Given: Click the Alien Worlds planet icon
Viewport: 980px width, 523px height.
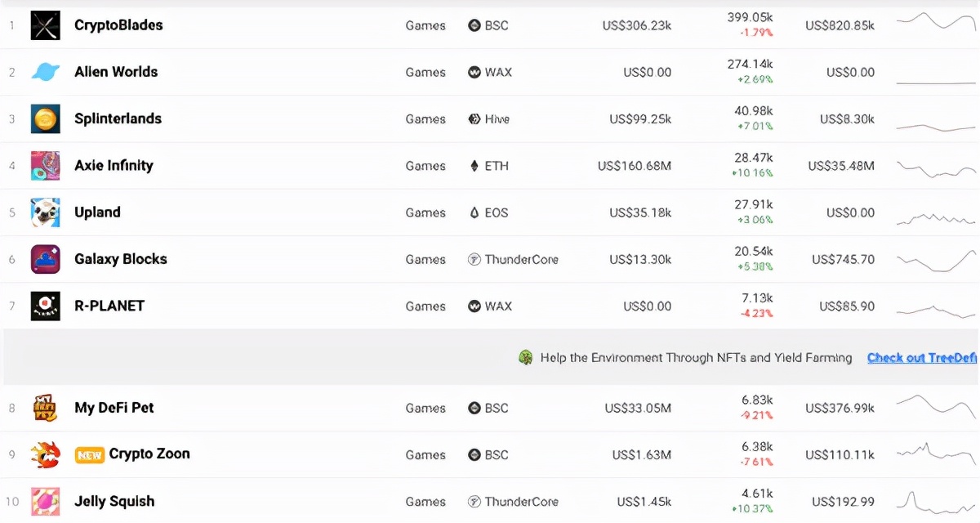Looking at the screenshot, I should [45, 72].
